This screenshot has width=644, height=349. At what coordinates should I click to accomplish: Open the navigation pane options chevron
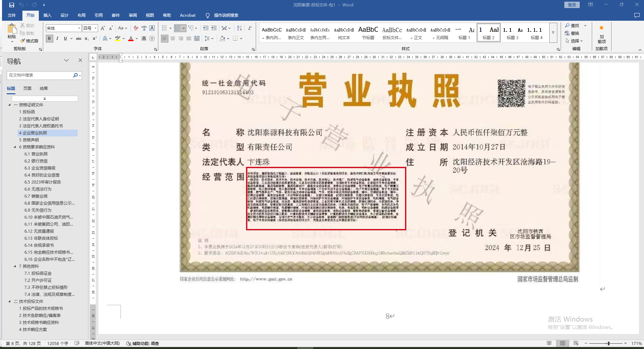point(66,61)
